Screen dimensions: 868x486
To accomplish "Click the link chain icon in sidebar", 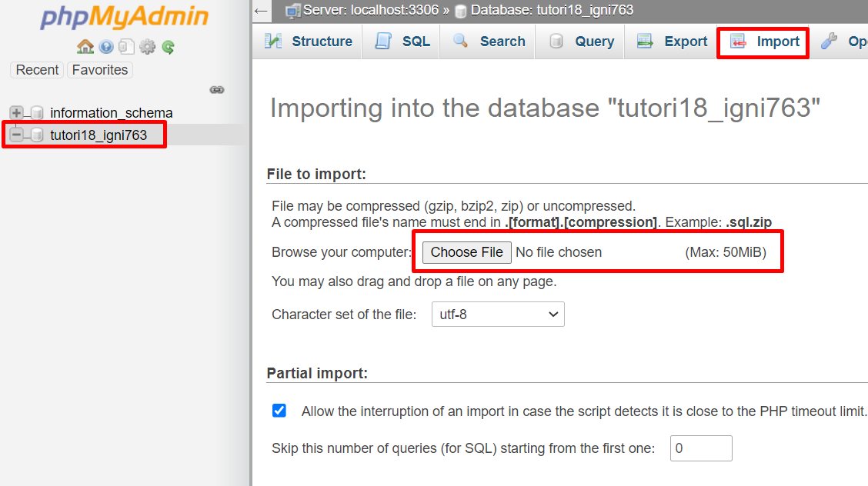I will coord(217,89).
